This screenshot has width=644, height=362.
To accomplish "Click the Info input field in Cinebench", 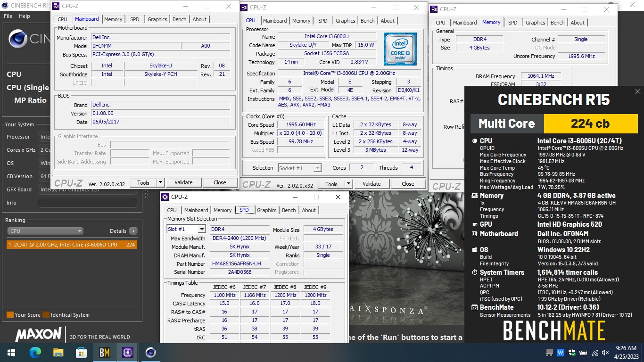I will point(87,203).
